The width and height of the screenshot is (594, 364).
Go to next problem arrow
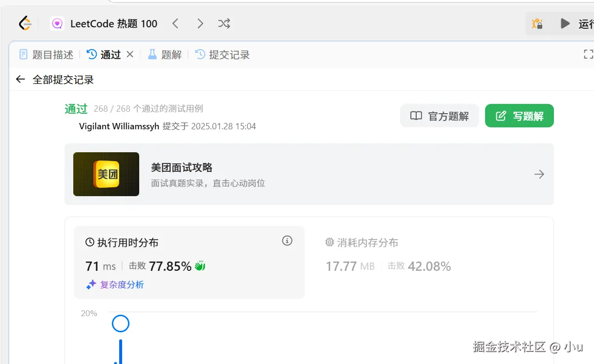tap(200, 23)
